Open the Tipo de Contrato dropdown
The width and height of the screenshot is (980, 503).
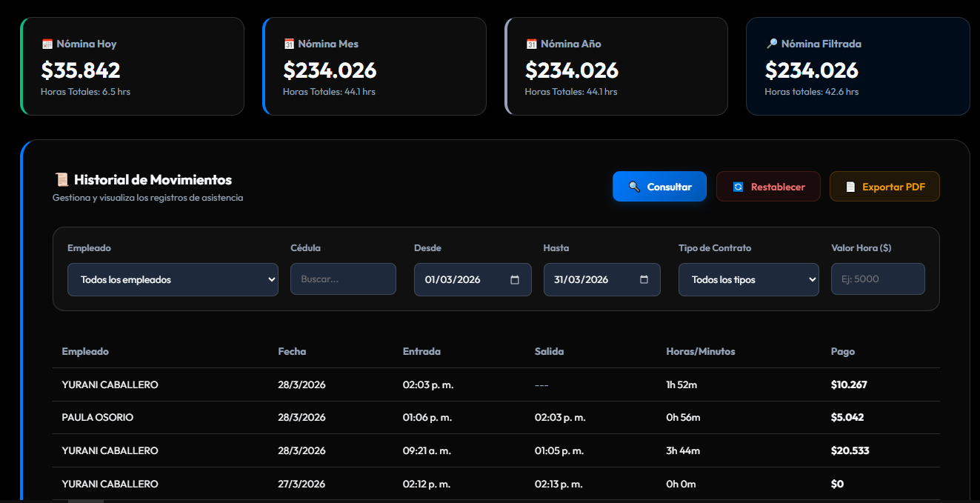point(748,280)
